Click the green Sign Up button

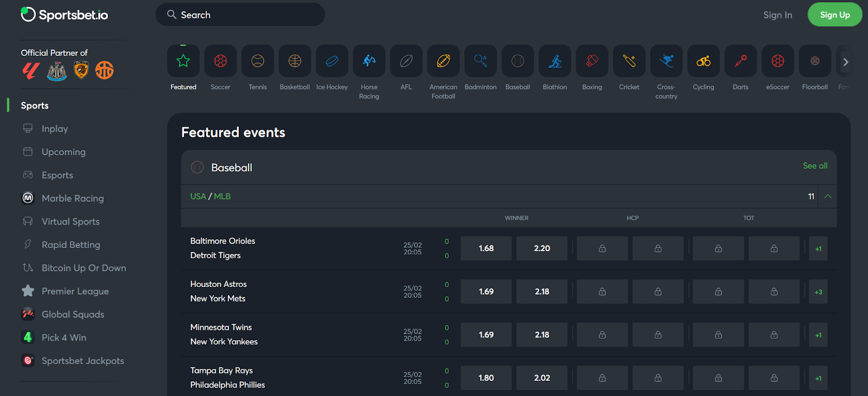[835, 15]
